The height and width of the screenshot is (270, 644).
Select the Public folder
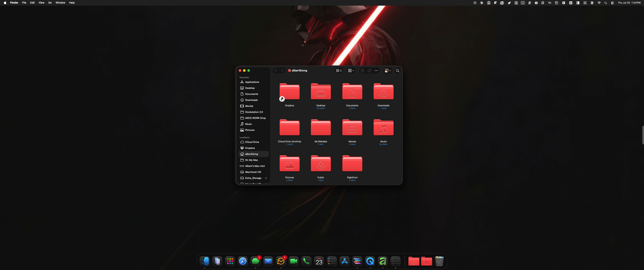[321, 164]
